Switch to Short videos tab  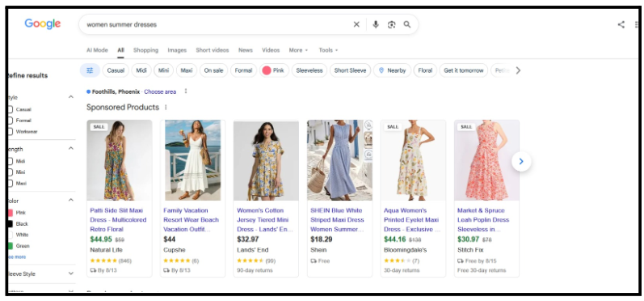(x=213, y=50)
